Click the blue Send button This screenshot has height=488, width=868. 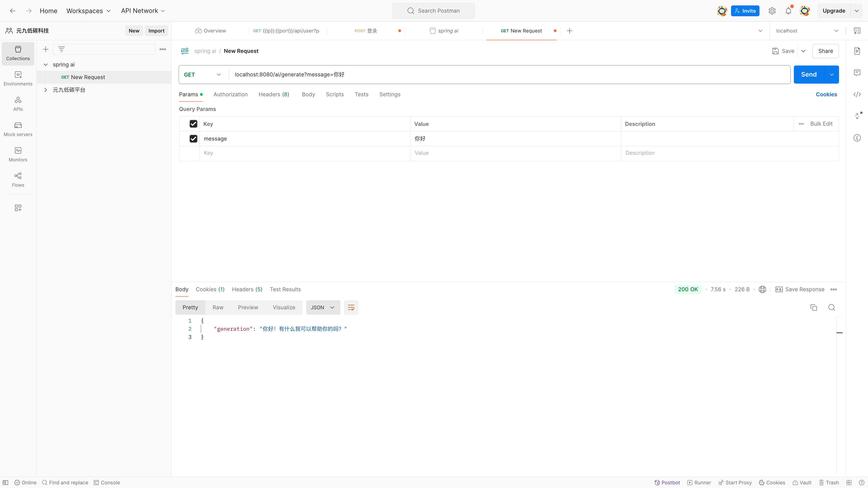tap(808, 74)
